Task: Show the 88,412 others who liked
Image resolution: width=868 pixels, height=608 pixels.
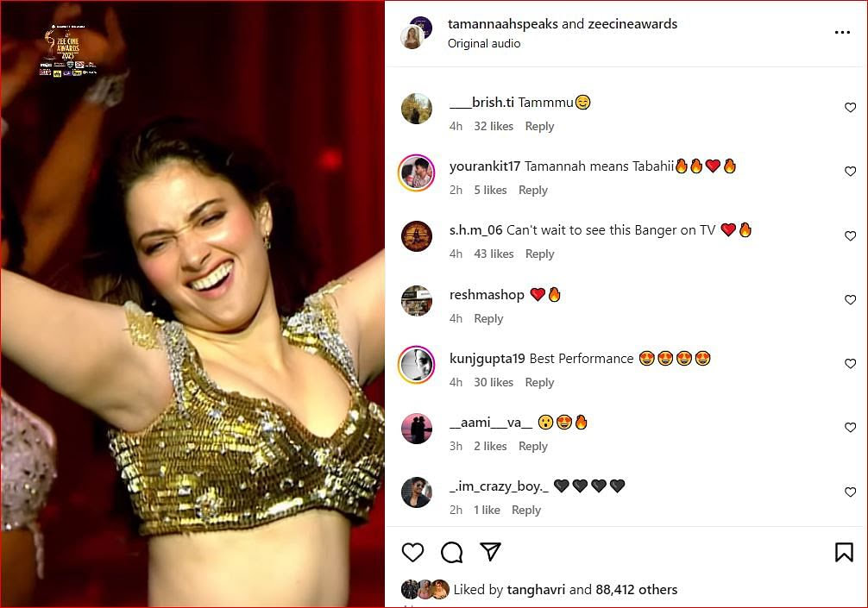Action: pos(636,590)
